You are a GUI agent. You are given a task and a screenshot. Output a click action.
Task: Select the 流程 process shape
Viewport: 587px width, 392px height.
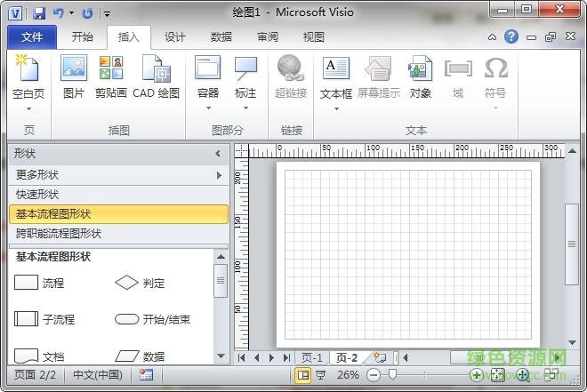click(x=39, y=283)
